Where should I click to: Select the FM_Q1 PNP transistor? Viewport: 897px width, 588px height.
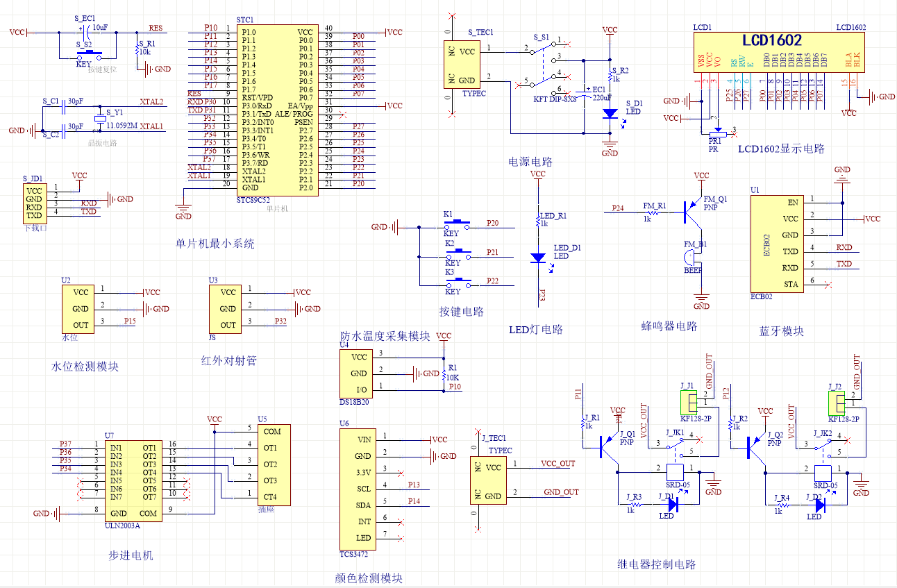[x=691, y=212]
